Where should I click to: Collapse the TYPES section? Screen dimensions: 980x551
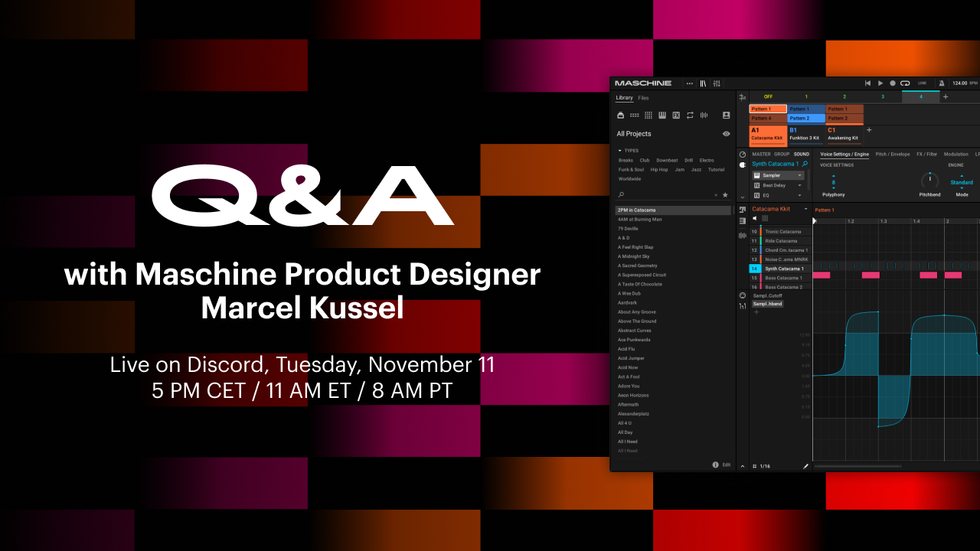tap(629, 151)
